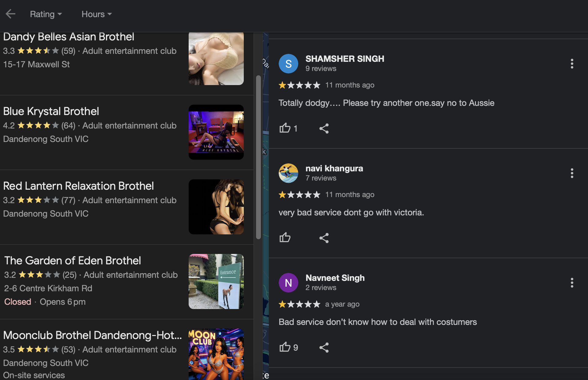The height and width of the screenshot is (380, 588).
Task: Click Dandy Belles Asian Brothel title
Action: (69, 37)
